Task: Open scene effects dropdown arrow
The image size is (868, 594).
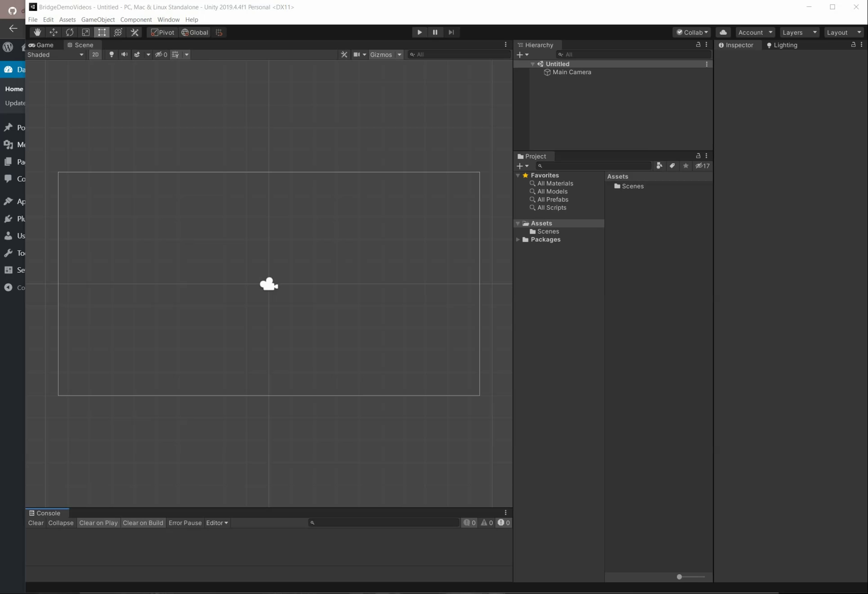Action: (148, 54)
